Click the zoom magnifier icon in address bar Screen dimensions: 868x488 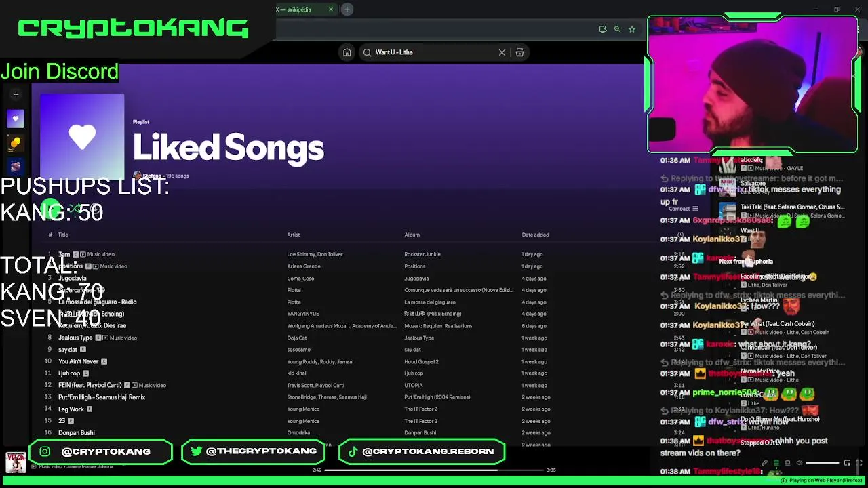click(x=617, y=29)
